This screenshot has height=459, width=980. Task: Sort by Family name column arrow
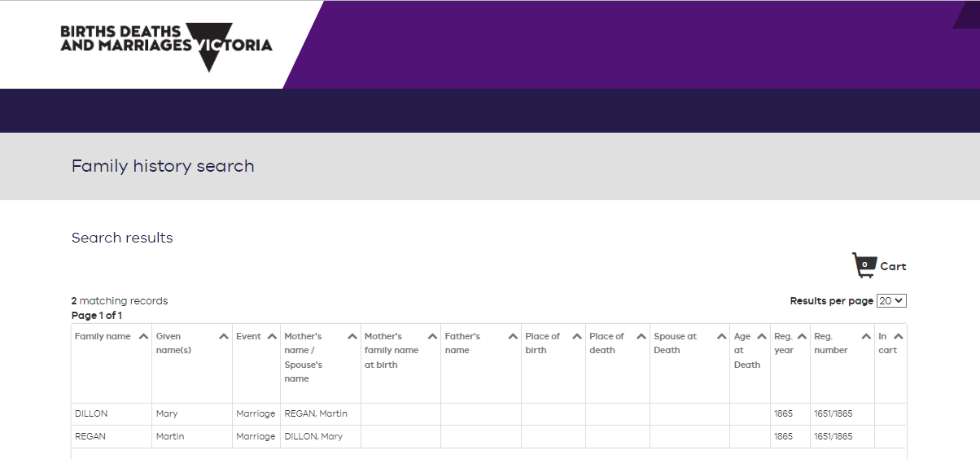pyautogui.click(x=143, y=337)
